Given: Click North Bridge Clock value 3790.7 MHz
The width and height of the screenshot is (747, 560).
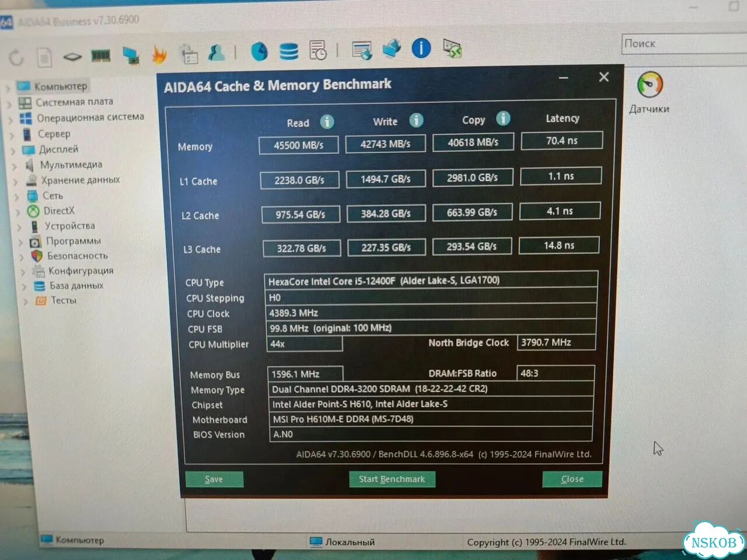Looking at the screenshot, I should coord(556,342).
